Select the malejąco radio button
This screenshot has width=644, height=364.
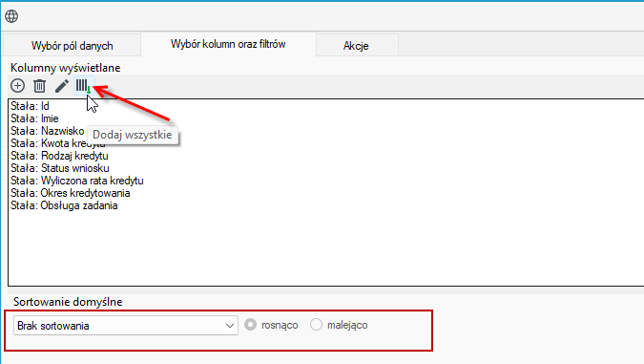[316, 325]
